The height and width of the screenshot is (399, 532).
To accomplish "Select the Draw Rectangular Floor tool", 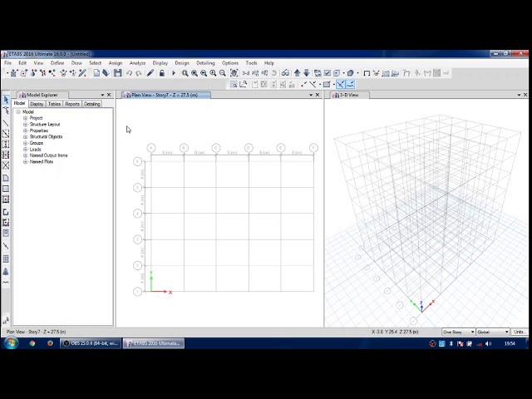I will pyautogui.click(x=6, y=189).
